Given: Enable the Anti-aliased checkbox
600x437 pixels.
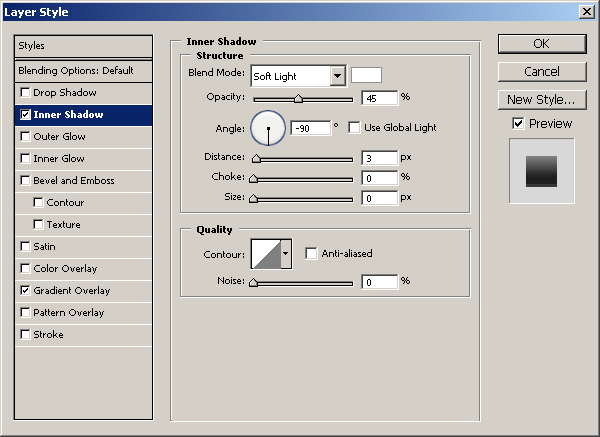Looking at the screenshot, I should (x=311, y=253).
